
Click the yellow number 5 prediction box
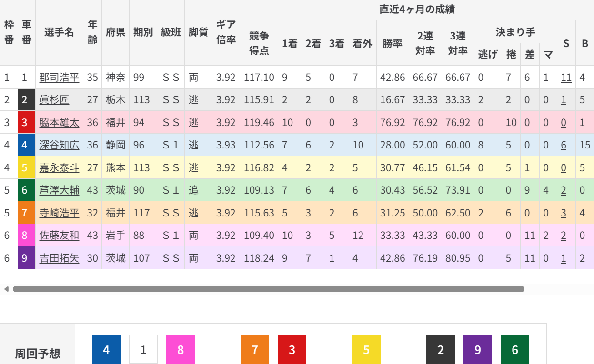(x=366, y=350)
